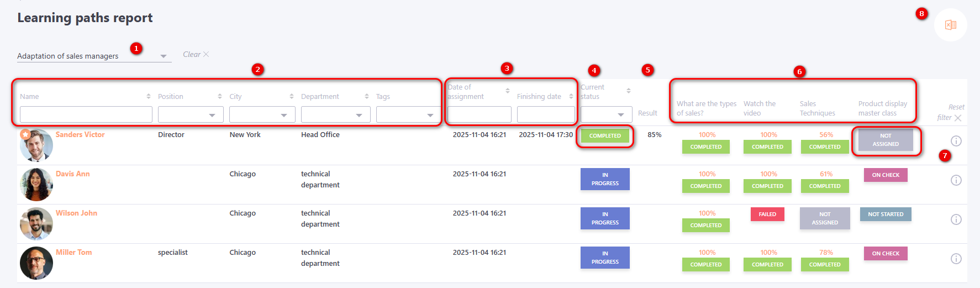Open Sanders Victor's profile link

(x=80, y=134)
